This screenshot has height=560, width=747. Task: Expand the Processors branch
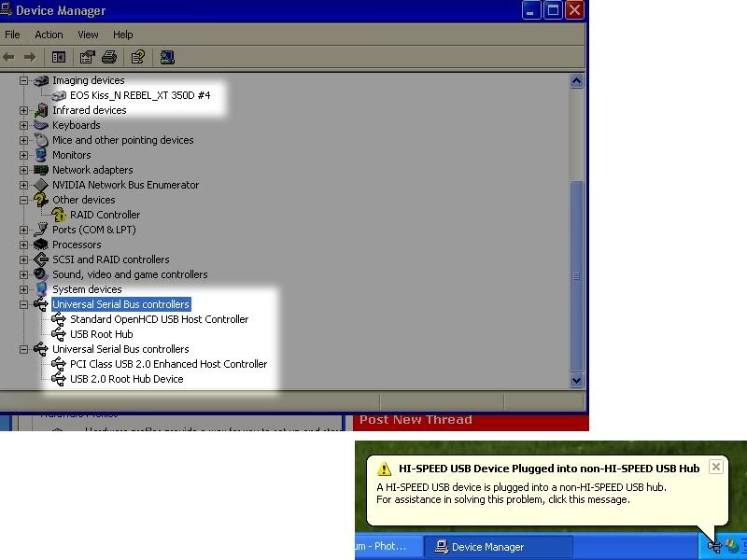click(23, 245)
